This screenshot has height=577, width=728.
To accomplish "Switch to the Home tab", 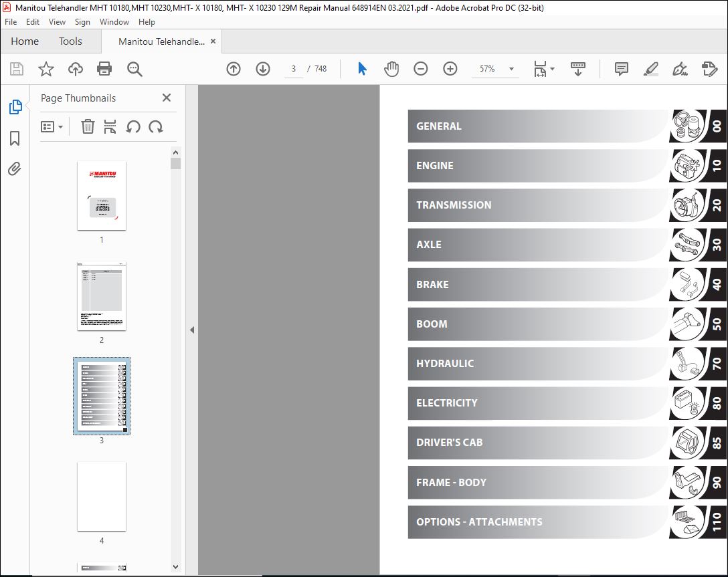I will [25, 41].
